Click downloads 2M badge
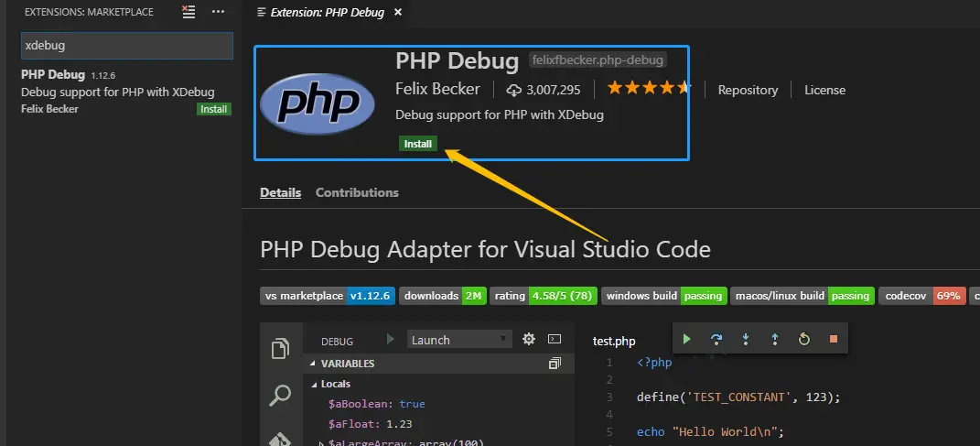980x446 pixels. (x=443, y=296)
